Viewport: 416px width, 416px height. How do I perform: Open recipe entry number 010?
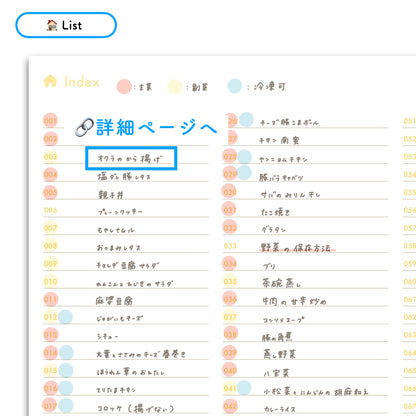pyautogui.click(x=134, y=284)
